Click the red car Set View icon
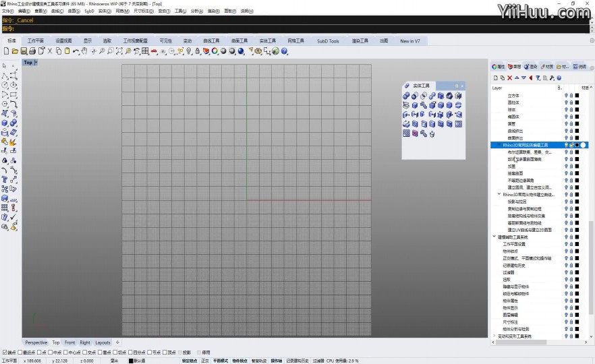Image resolution: width=595 pixels, height=364 pixels. coord(154,51)
